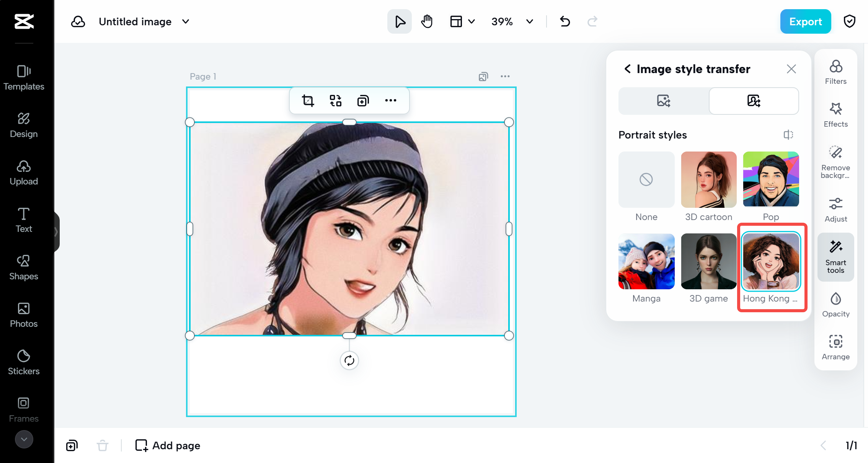Screen dimensions: 868x463
Task: Switch to the select pointer tool
Action: pyautogui.click(x=400, y=21)
